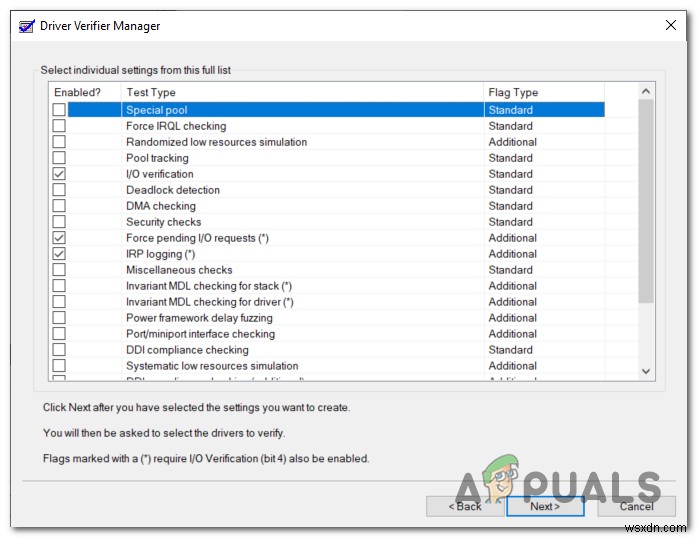
Task: Select 'Systematic low resources simulation' text
Action: 212,366
